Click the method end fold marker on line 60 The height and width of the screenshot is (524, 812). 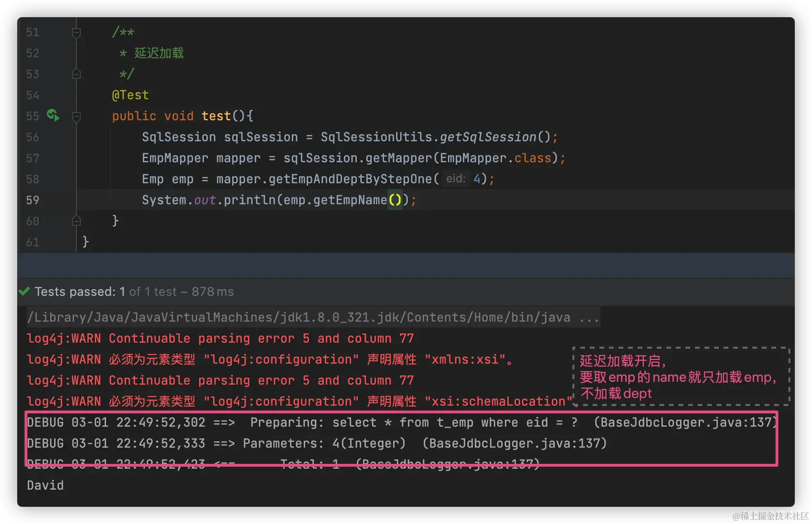click(x=76, y=221)
